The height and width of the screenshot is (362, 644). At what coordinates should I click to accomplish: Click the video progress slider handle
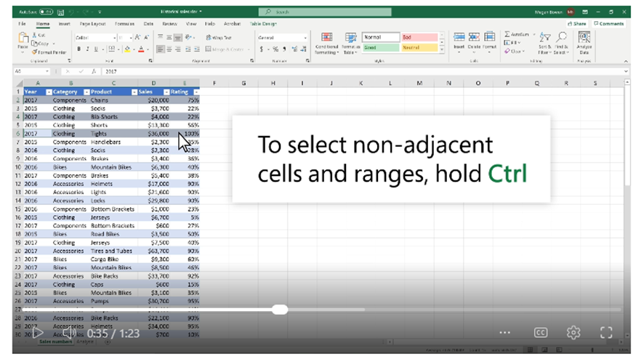click(x=280, y=310)
